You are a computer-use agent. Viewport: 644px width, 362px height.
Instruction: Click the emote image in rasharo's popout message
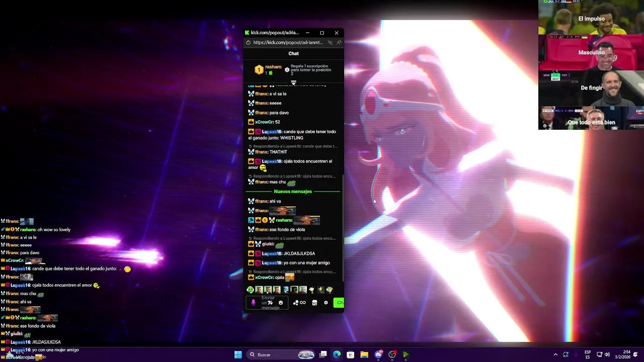click(306, 220)
